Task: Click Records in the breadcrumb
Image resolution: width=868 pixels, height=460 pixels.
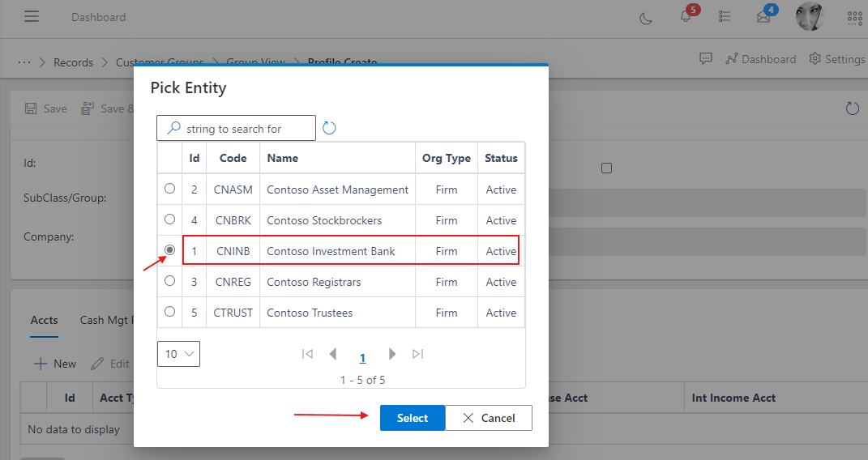Action: click(x=73, y=62)
